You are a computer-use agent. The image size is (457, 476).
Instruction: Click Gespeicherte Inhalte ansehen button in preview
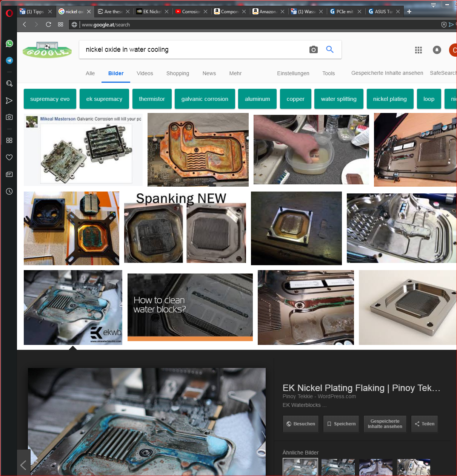(x=385, y=424)
